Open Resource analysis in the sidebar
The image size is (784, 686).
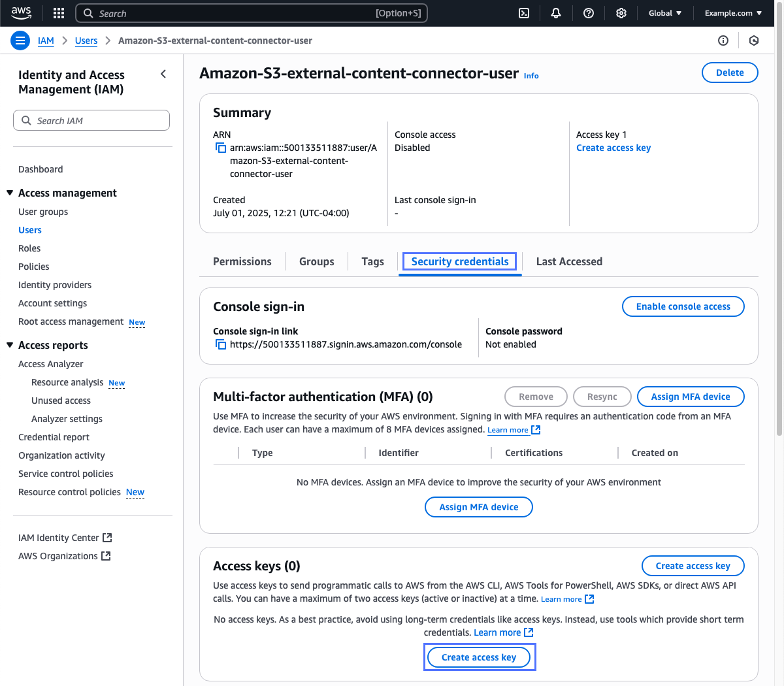coord(67,382)
